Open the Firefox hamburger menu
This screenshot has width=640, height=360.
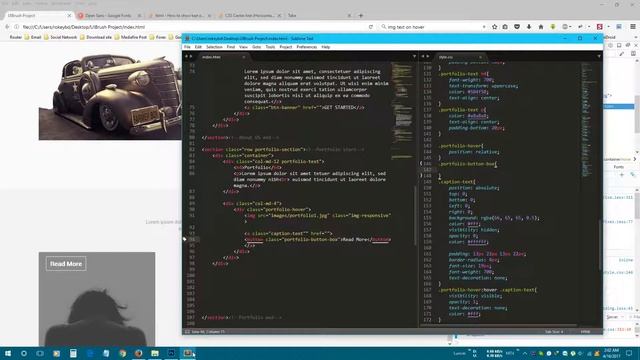click(x=633, y=27)
